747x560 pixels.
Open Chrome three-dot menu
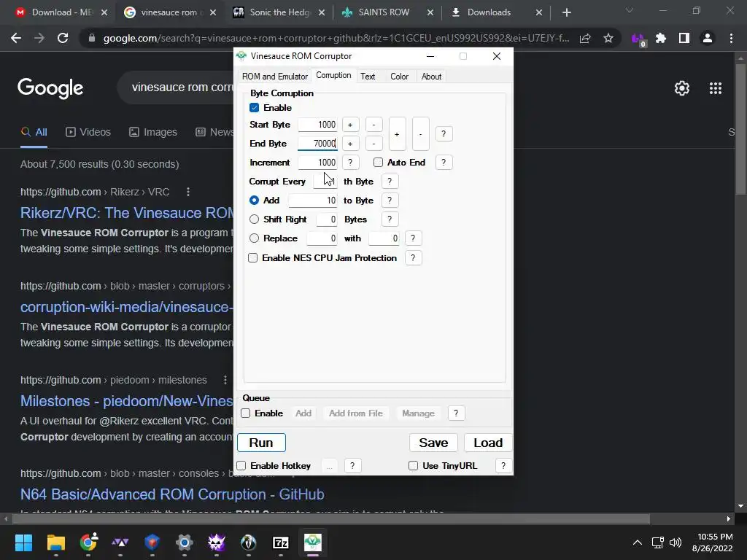tap(731, 38)
